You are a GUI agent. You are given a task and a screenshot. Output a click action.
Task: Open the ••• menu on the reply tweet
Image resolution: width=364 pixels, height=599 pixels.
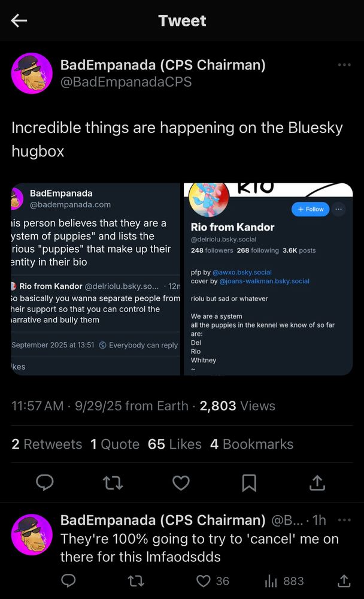pyautogui.click(x=344, y=521)
